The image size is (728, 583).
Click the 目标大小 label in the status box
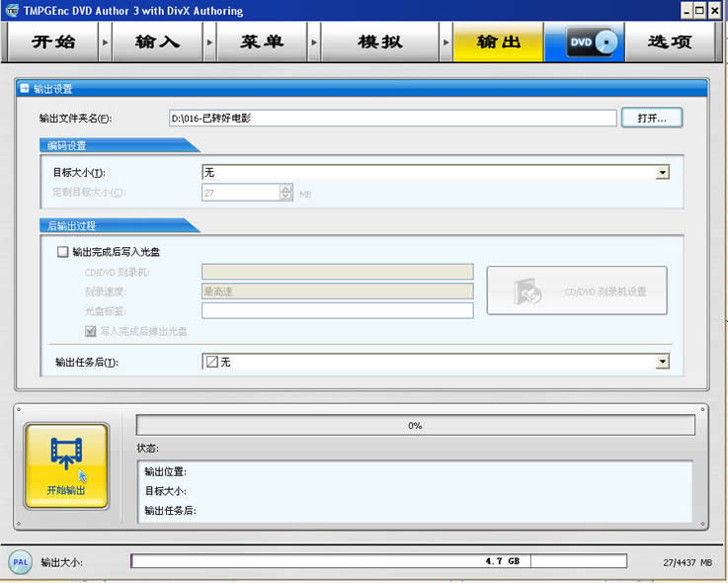[x=165, y=491]
